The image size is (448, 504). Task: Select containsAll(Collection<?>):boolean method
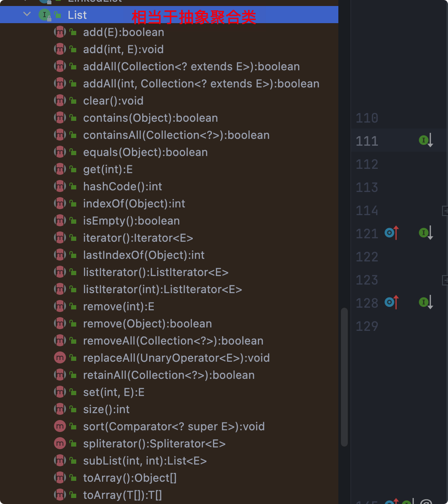[176, 135]
